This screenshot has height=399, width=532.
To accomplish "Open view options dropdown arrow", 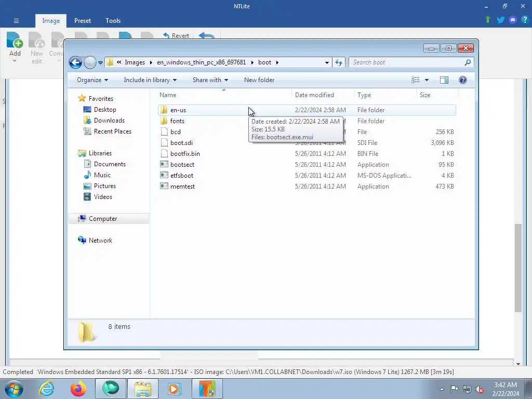I will tap(427, 80).
